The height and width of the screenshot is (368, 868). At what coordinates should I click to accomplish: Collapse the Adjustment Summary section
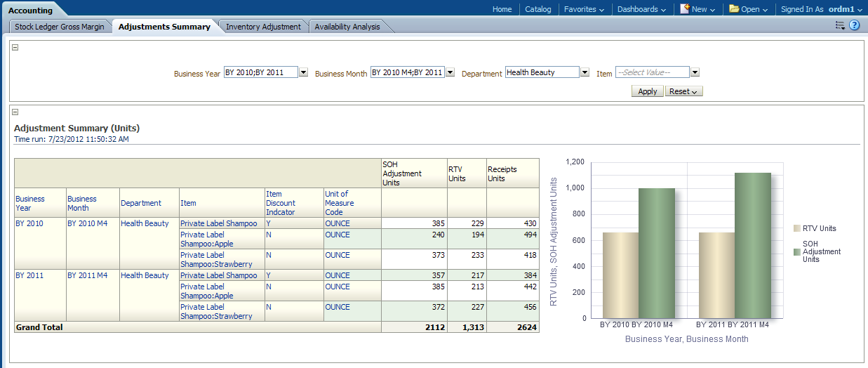[15, 112]
